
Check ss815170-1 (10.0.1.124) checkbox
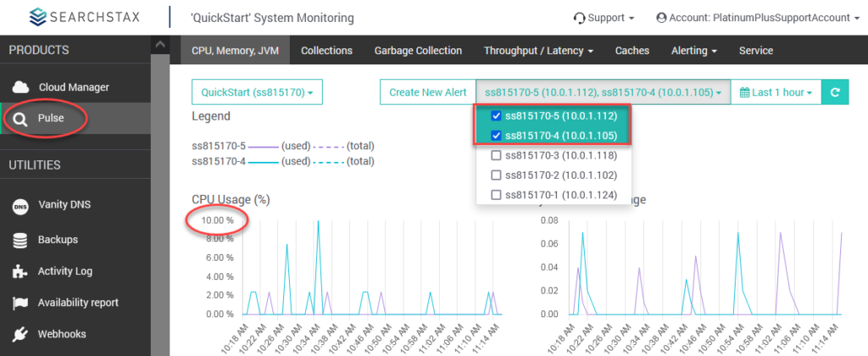[x=497, y=195]
